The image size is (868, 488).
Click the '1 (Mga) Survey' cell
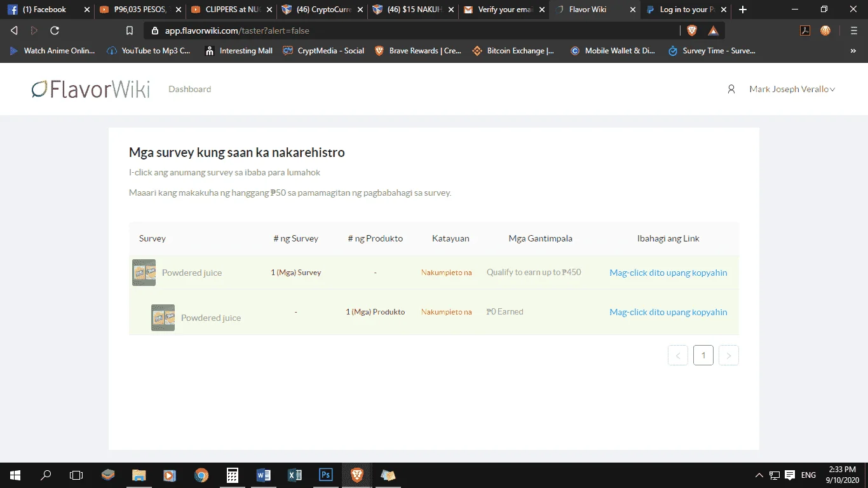coord(296,273)
